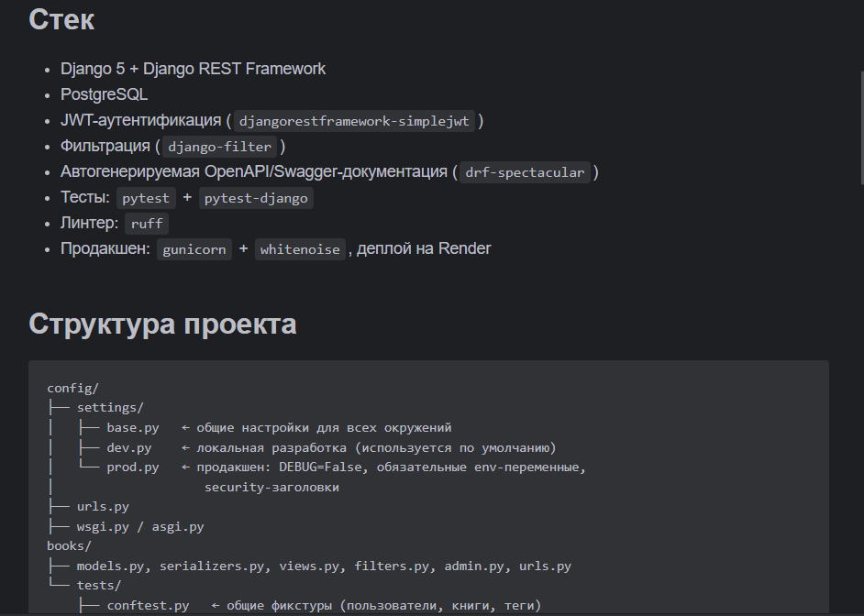Click 'serializers.py' in the books line
Image resolution: width=864 pixels, height=616 pixels.
(212, 566)
